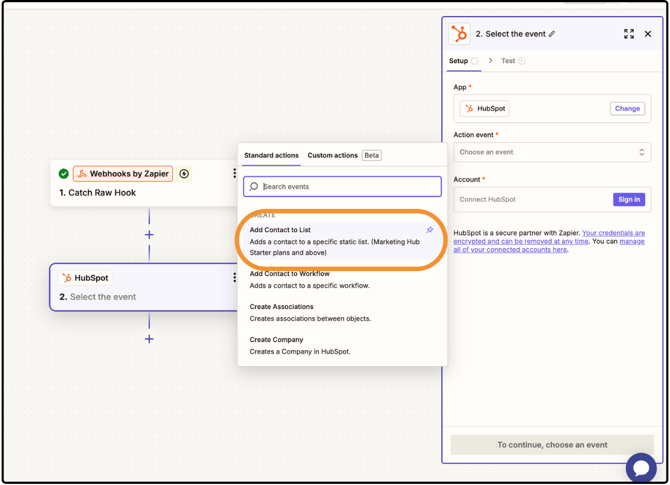The height and width of the screenshot is (485, 670).
Task: Click the green check status icon
Action: coord(64,173)
